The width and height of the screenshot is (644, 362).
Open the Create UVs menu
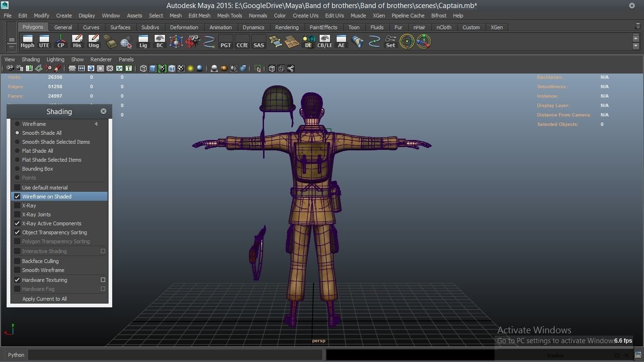tap(305, 16)
